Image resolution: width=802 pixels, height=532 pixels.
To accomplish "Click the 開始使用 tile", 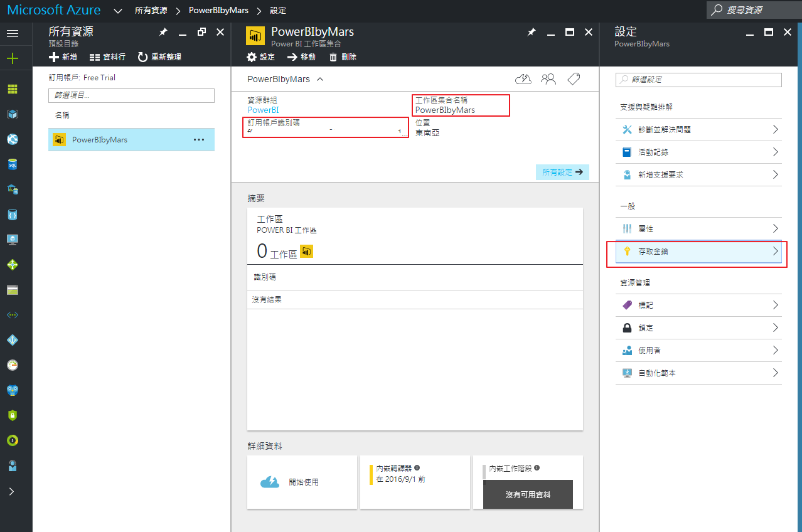I will (302, 482).
